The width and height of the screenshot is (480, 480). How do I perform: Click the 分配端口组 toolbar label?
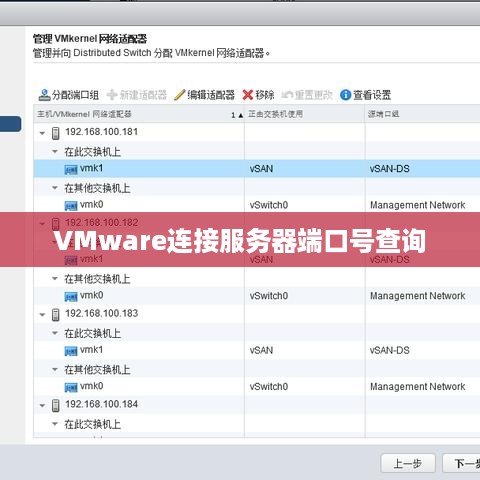pos(75,95)
